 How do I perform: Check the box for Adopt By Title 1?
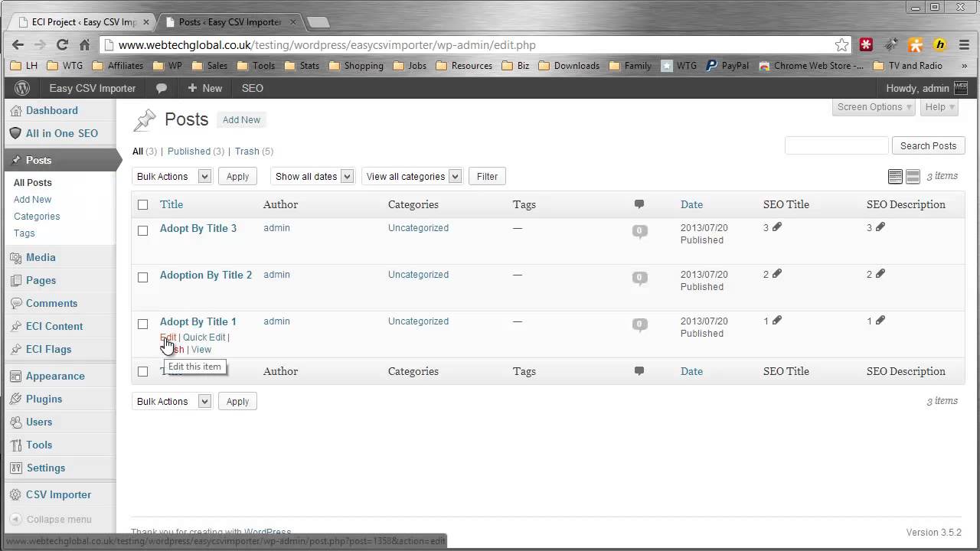tap(142, 324)
